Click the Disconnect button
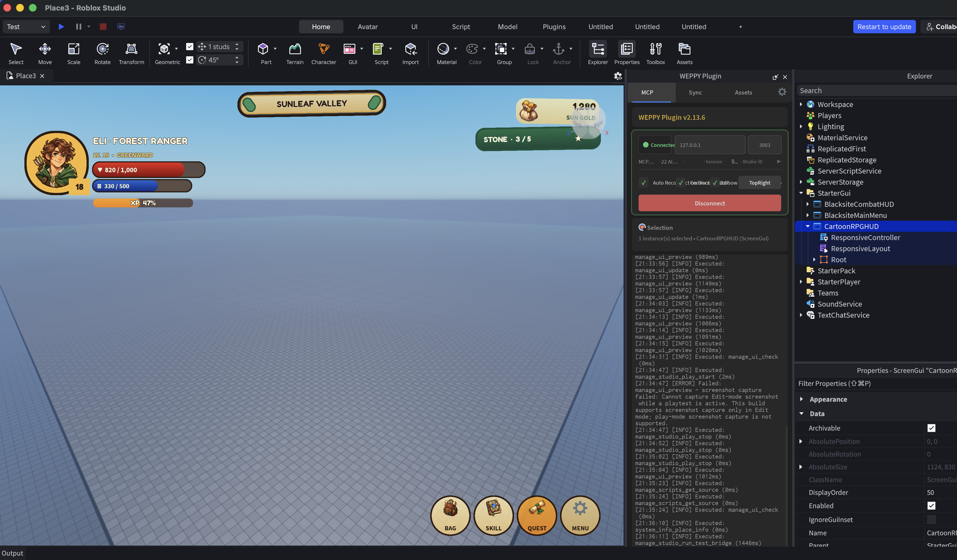This screenshot has height=560, width=957. (x=709, y=203)
